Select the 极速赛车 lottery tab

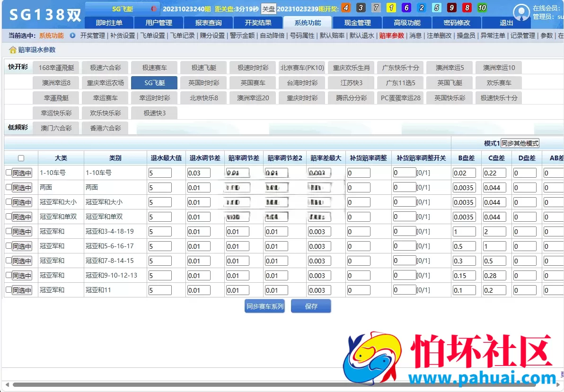(154, 68)
